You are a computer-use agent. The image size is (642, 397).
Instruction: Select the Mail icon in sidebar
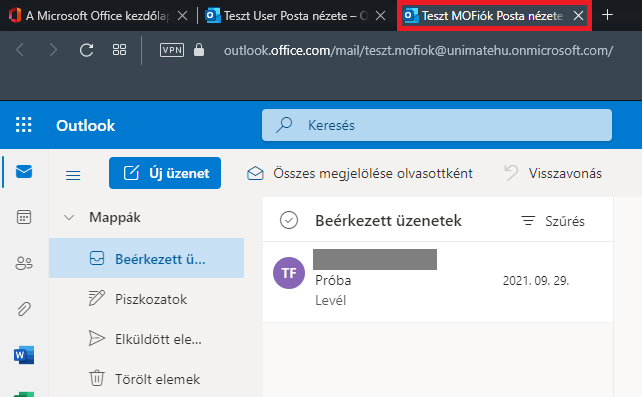click(x=24, y=171)
